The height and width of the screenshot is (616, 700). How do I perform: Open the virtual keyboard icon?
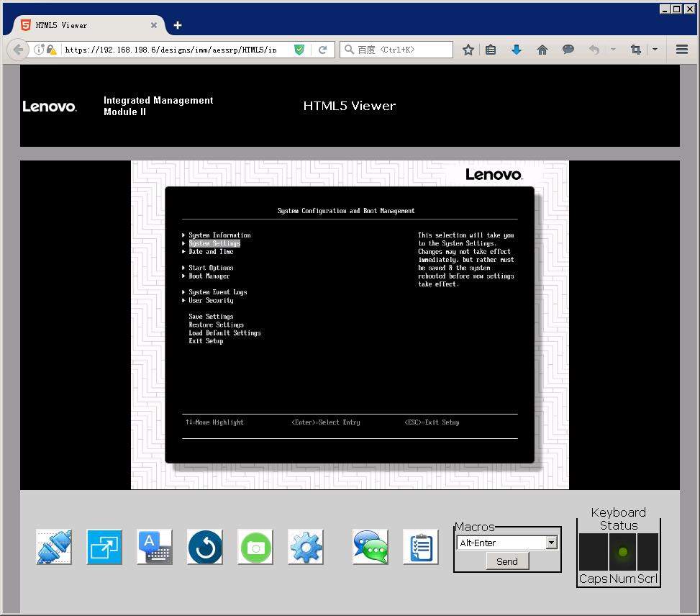(x=155, y=548)
